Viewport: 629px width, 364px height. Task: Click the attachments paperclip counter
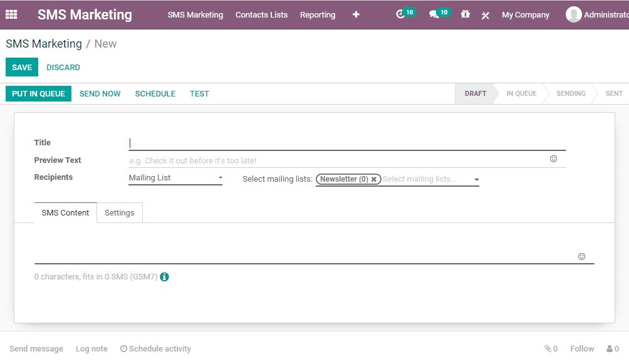pyautogui.click(x=551, y=348)
